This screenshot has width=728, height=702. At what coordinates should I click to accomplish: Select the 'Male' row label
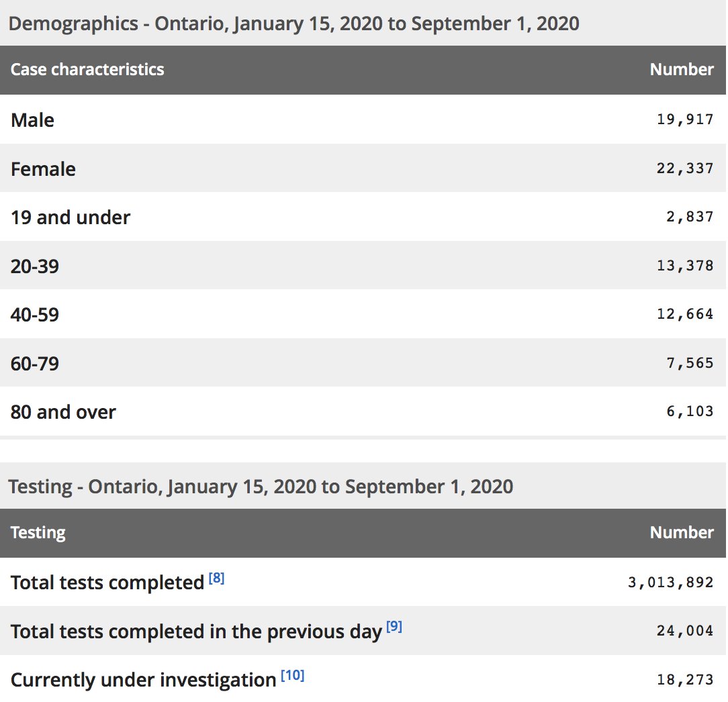point(32,120)
